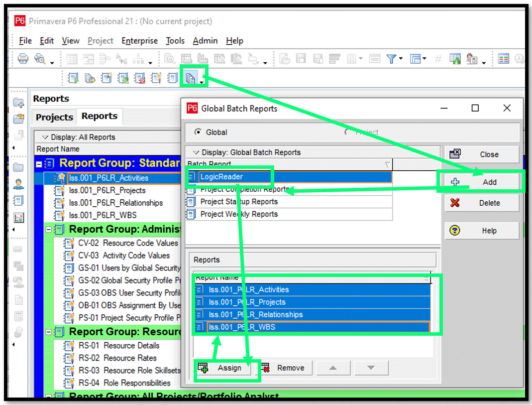Click the Standard report group notebook icon
This screenshot has height=405, width=532.
point(50,163)
